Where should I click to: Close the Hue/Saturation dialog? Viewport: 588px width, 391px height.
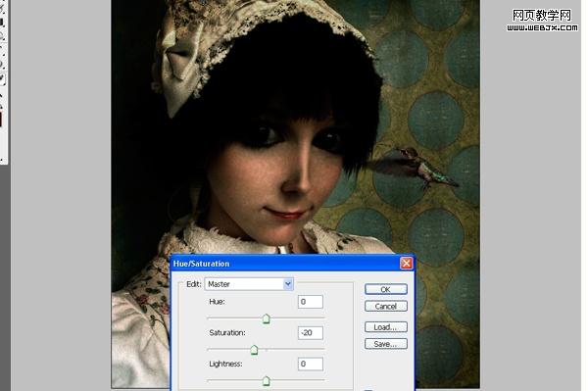tap(406, 264)
